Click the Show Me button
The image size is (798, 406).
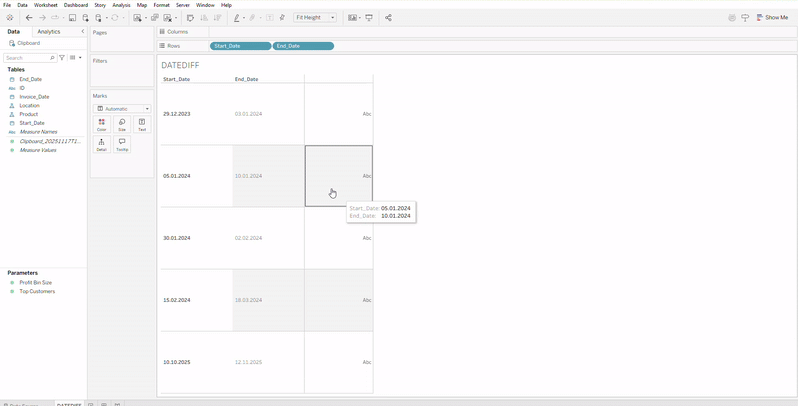tap(772, 18)
